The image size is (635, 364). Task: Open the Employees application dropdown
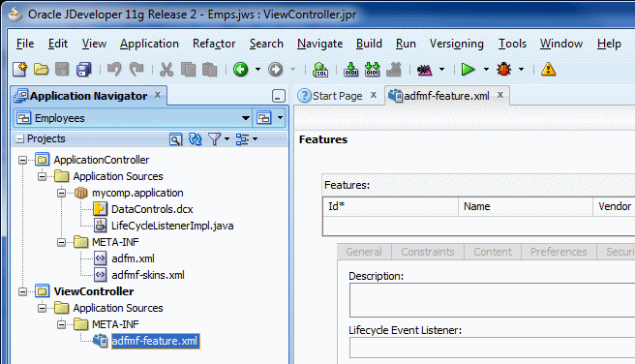click(246, 118)
